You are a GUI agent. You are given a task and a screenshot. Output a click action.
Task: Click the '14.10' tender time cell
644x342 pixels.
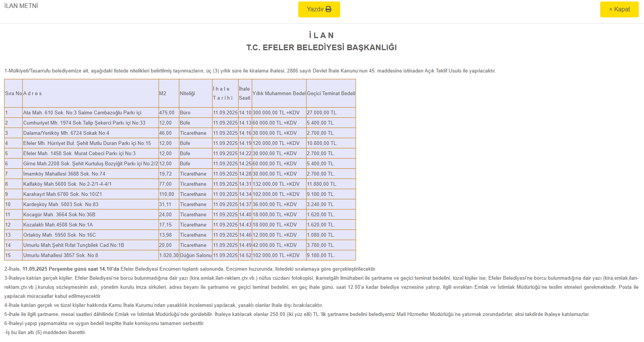[245, 113]
